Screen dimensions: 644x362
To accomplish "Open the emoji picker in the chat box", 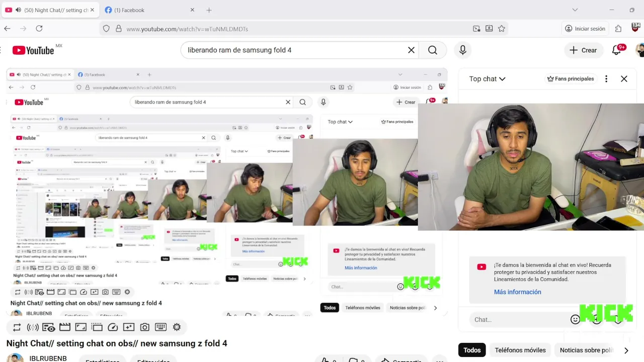I will (575, 320).
